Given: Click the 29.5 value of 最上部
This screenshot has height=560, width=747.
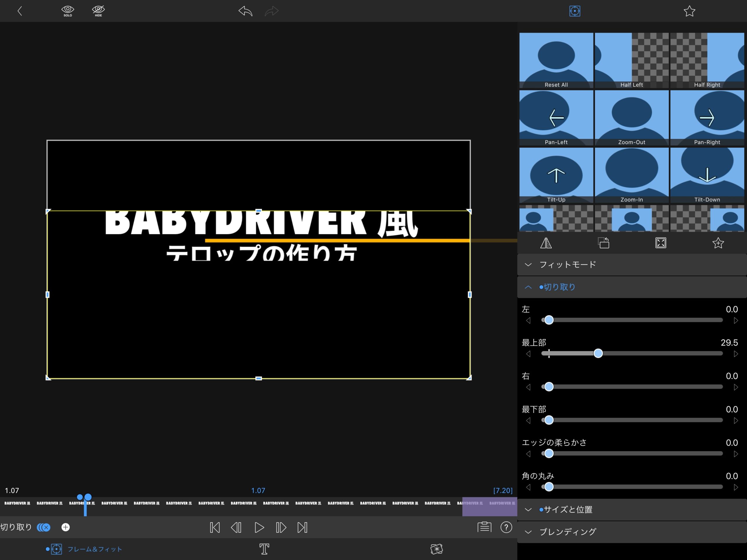Looking at the screenshot, I should [729, 343].
